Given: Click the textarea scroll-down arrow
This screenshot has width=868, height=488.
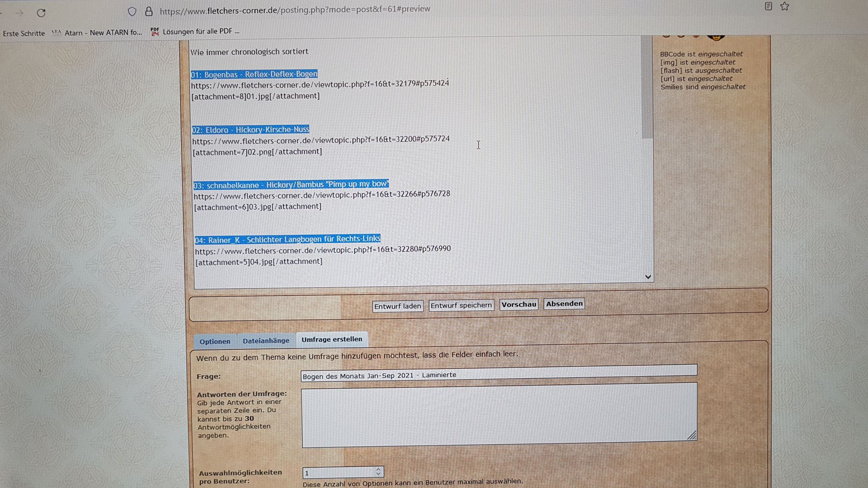Looking at the screenshot, I should 648,277.
